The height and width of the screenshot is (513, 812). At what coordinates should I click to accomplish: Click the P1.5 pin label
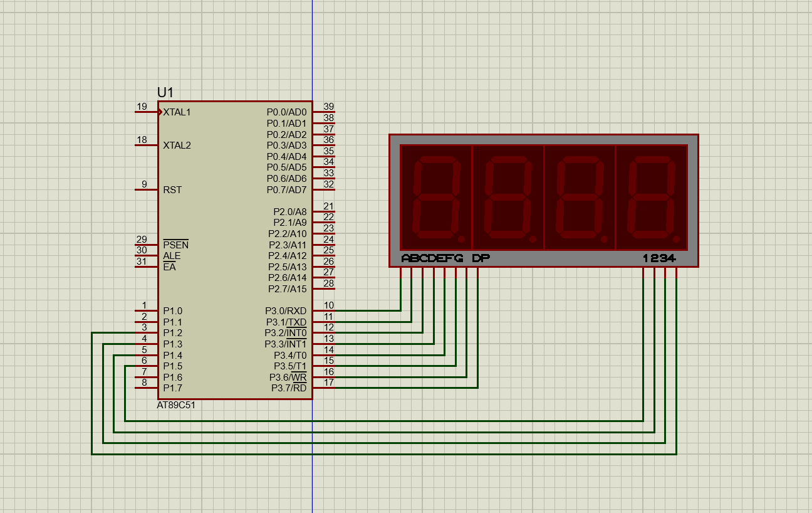(173, 366)
